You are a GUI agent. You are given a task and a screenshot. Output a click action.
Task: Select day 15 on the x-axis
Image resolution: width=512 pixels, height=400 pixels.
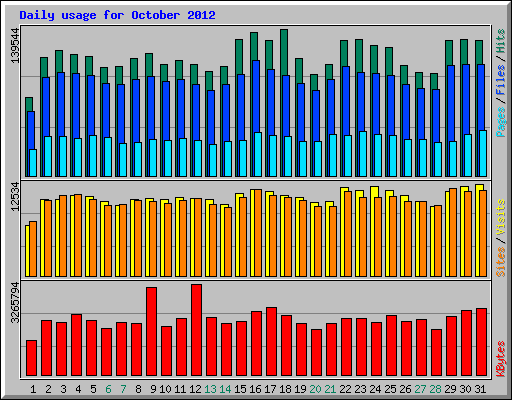coord(240,389)
